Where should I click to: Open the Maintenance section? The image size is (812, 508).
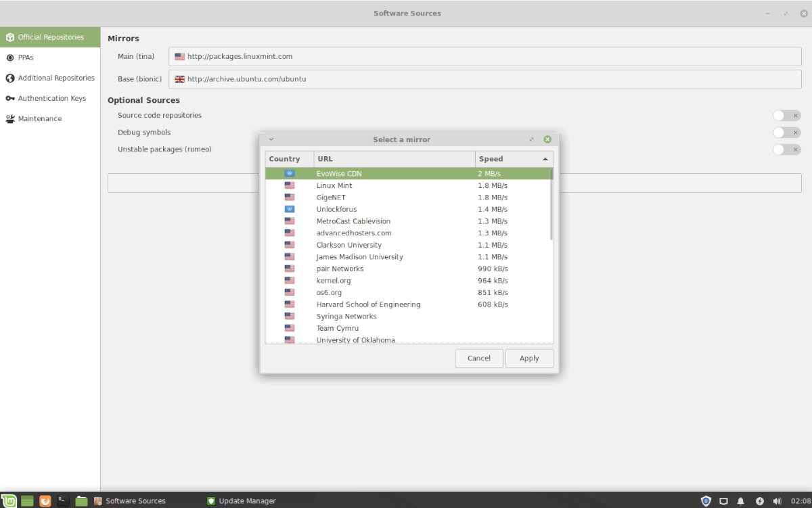pos(39,118)
